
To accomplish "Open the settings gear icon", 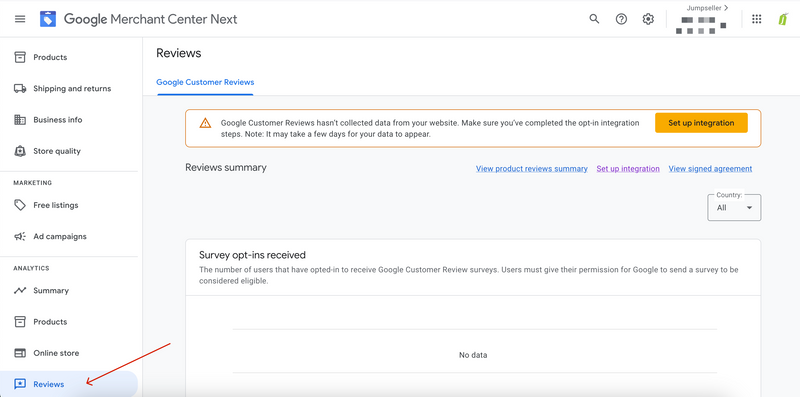I will click(x=648, y=19).
